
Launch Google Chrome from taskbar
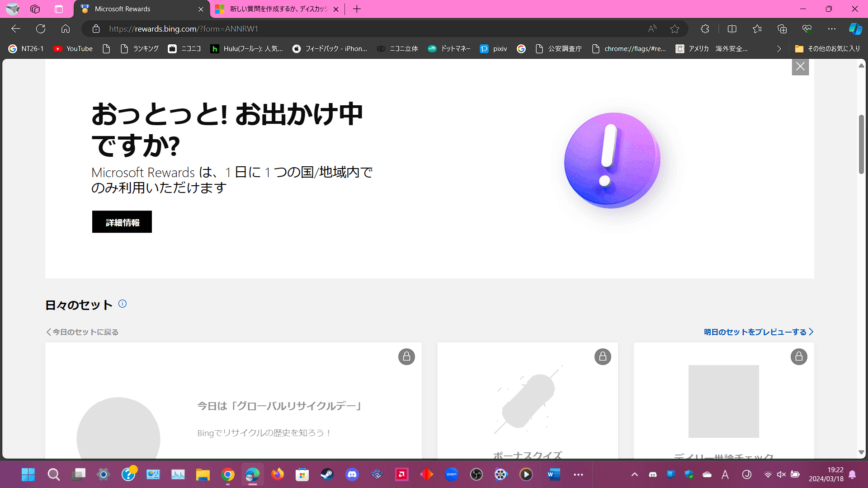tap(227, 474)
